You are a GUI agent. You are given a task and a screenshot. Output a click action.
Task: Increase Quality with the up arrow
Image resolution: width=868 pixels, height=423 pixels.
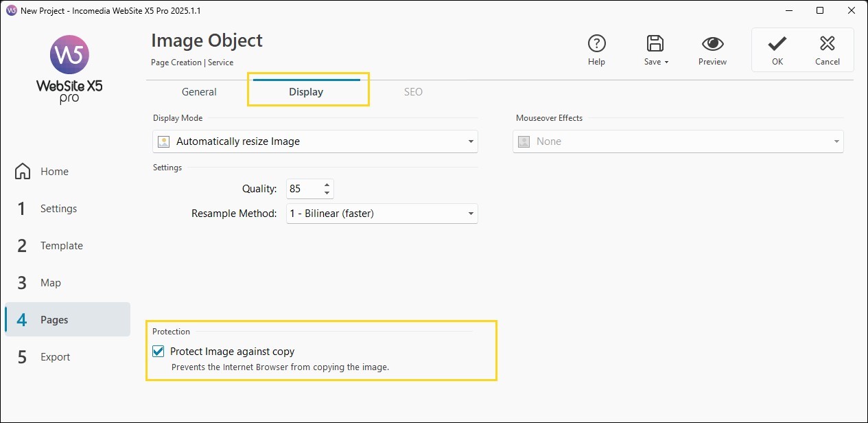327,184
